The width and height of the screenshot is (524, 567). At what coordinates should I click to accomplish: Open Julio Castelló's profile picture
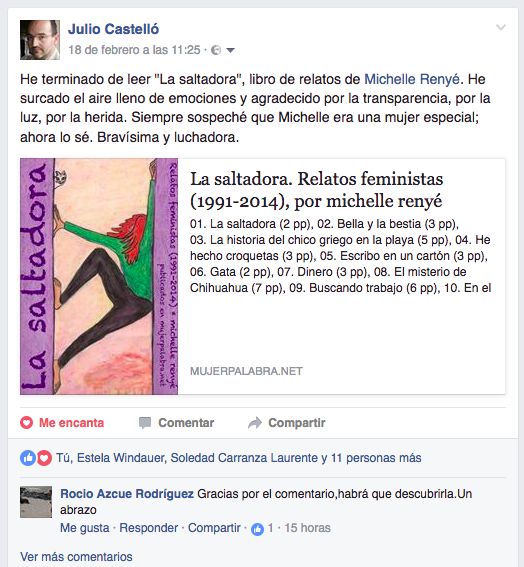(40, 40)
